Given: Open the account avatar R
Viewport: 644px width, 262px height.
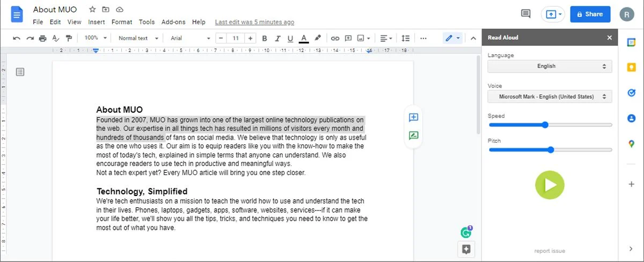Looking at the screenshot, I should pos(627,14).
